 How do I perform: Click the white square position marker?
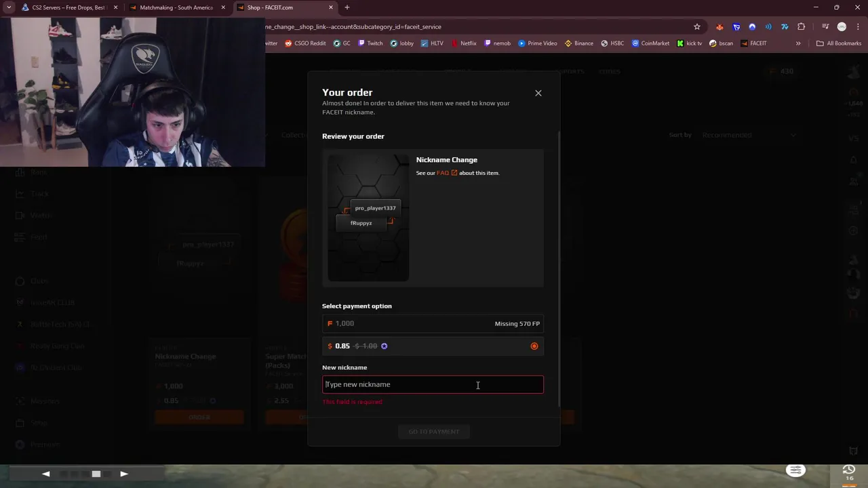(x=96, y=474)
